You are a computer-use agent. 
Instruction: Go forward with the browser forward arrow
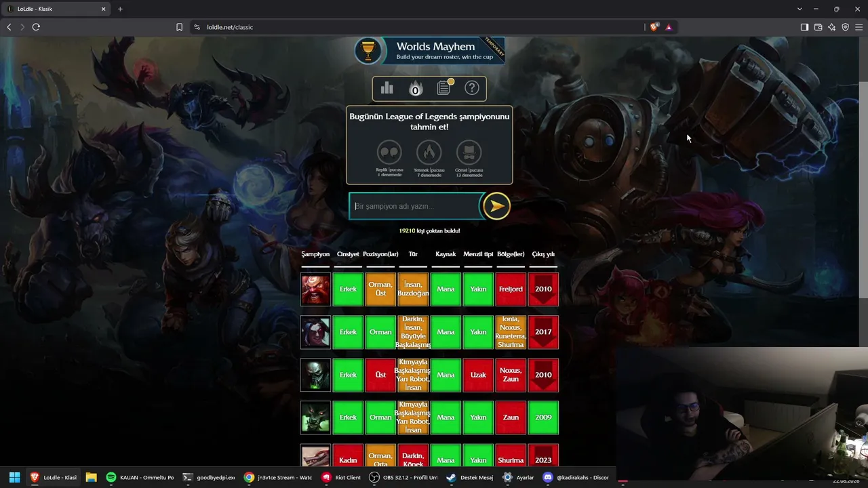click(22, 27)
